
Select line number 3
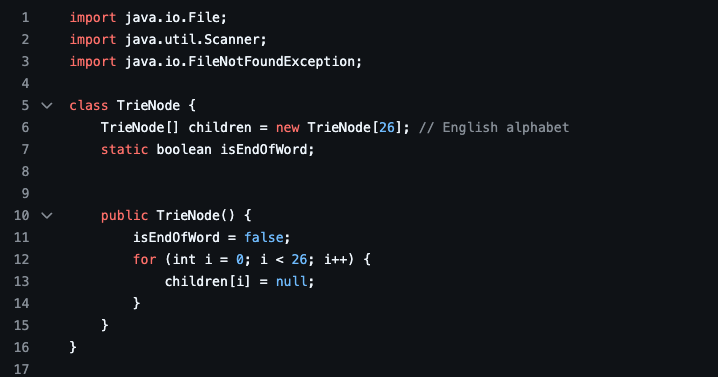(x=25, y=62)
